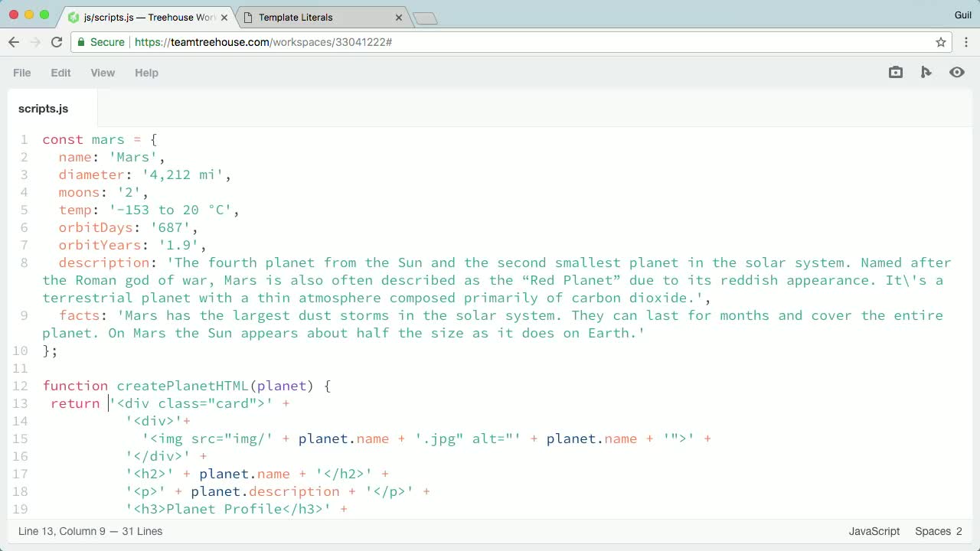
Task: Change the JavaScript language mode
Action: (x=874, y=531)
